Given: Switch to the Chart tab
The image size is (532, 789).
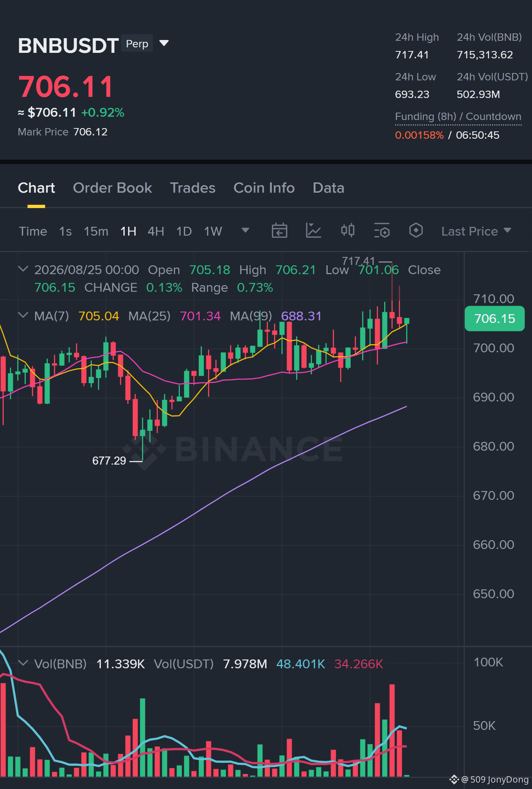Looking at the screenshot, I should click(x=36, y=188).
